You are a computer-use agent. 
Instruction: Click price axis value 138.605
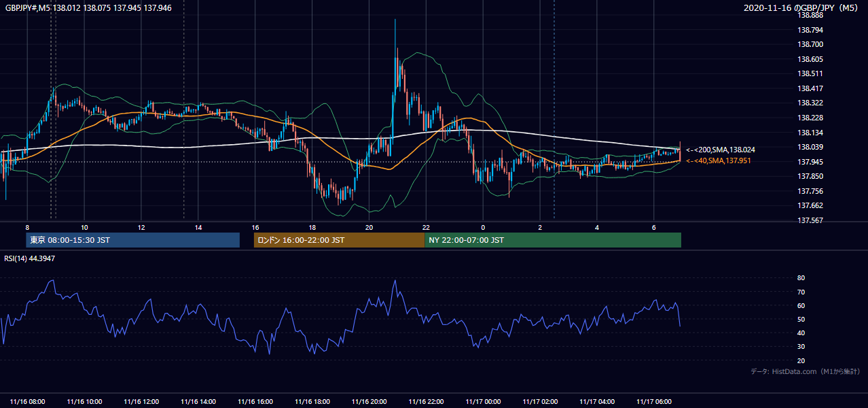coord(810,59)
